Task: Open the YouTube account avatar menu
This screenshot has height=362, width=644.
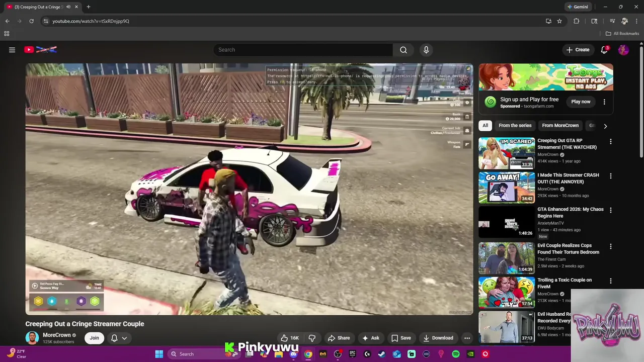Action: pyautogui.click(x=623, y=50)
